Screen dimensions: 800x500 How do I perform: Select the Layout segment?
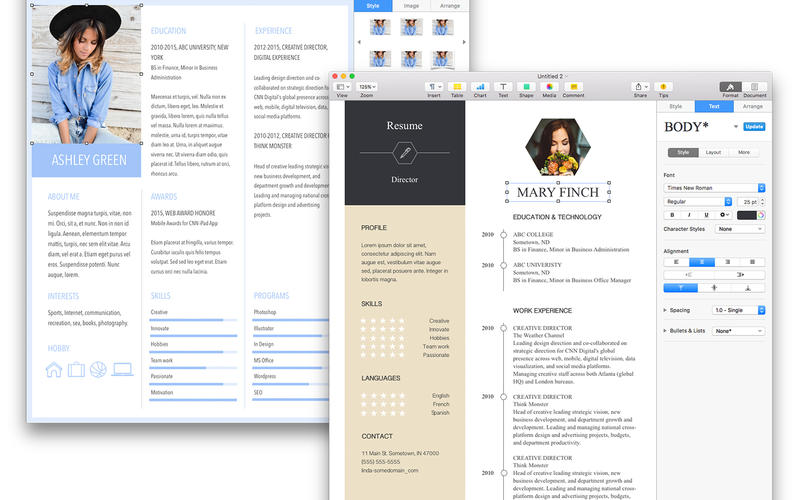713,153
